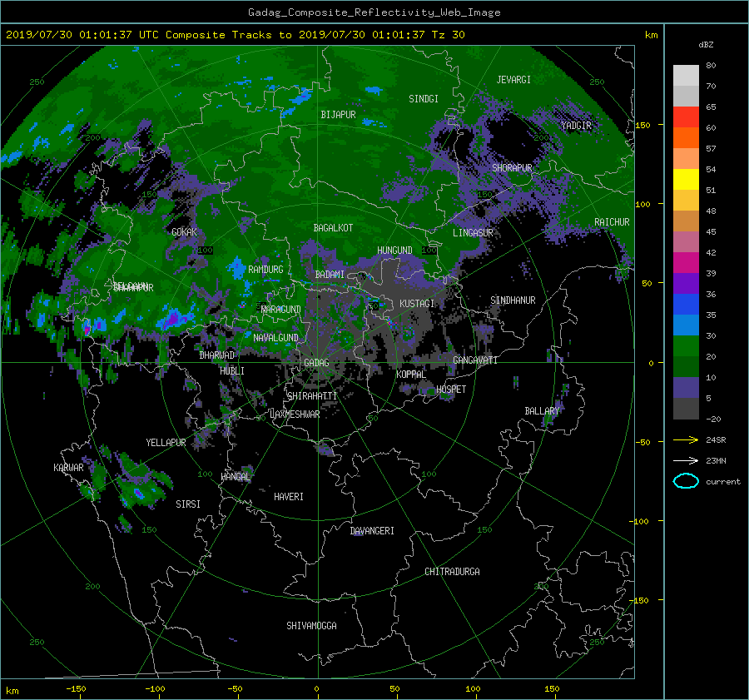Click the 'GANGAVATI' city label
Viewport: 749px width, 700px height.
click(x=475, y=360)
